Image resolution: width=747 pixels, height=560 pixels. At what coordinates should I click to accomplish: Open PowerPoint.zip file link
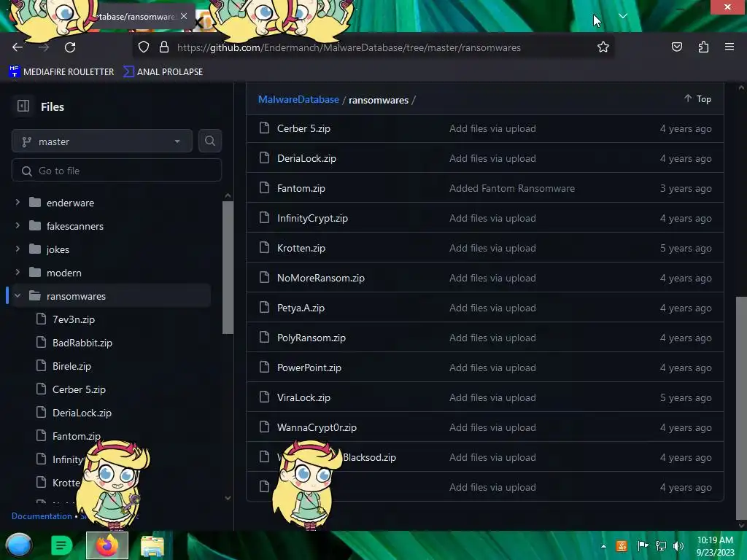tap(309, 368)
